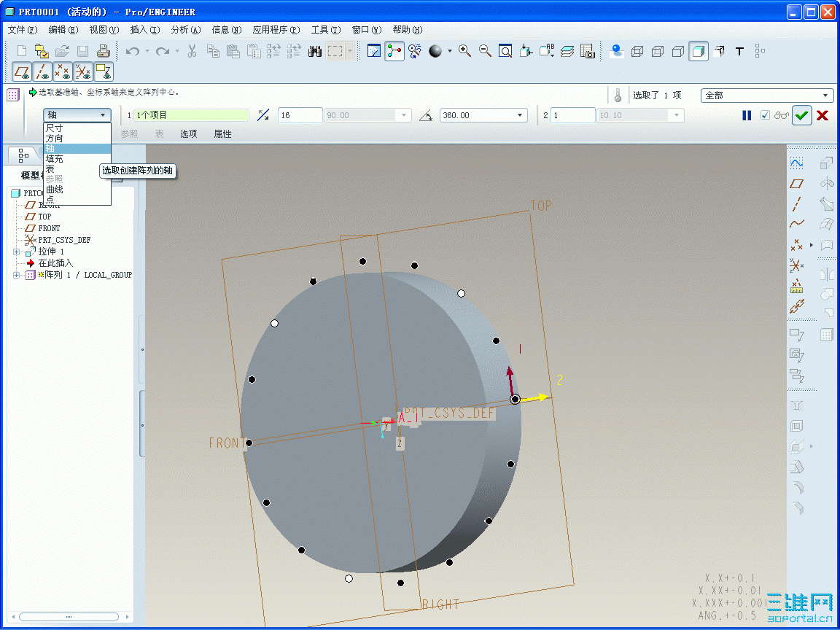Viewport: 840px width, 630px height.
Task: Click the shaded display mode icon
Action: point(699,51)
